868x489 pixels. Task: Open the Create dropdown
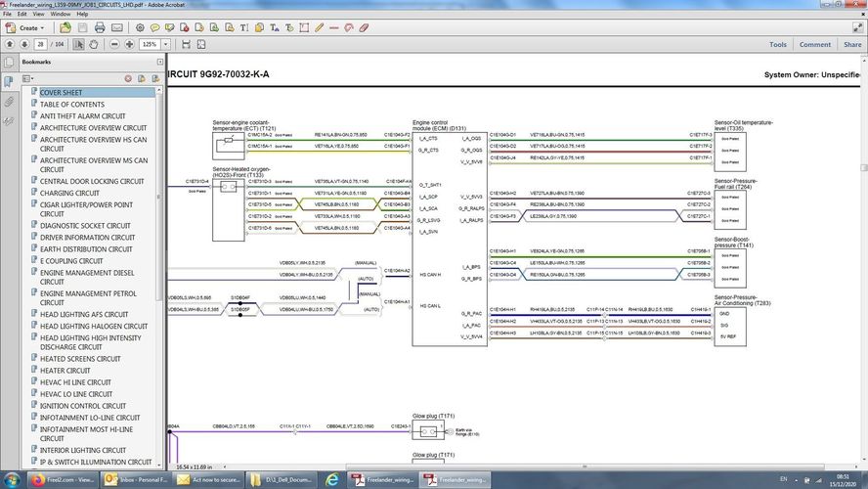coord(24,27)
